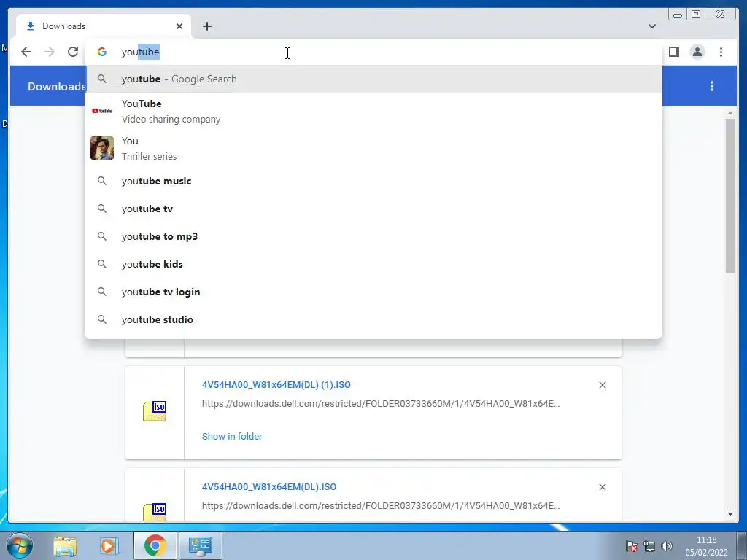Choose the 'youtube tv login' suggestion

(x=373, y=292)
